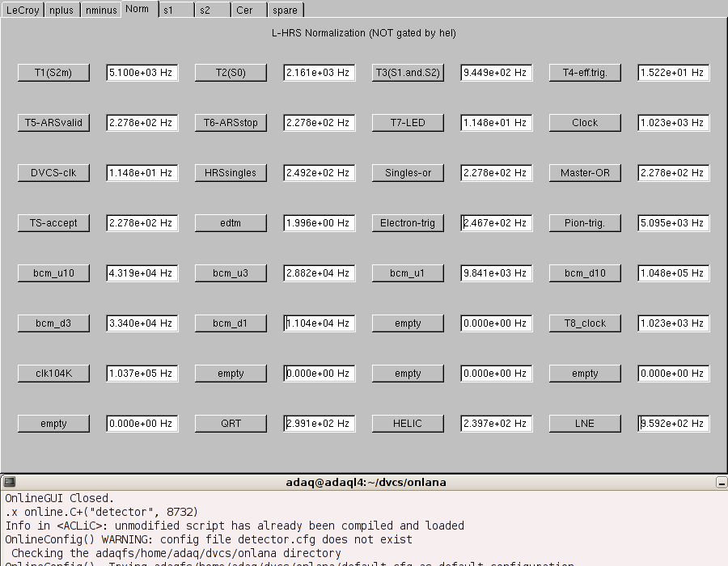Click the clk104K button
728x566 pixels.
(x=53, y=374)
